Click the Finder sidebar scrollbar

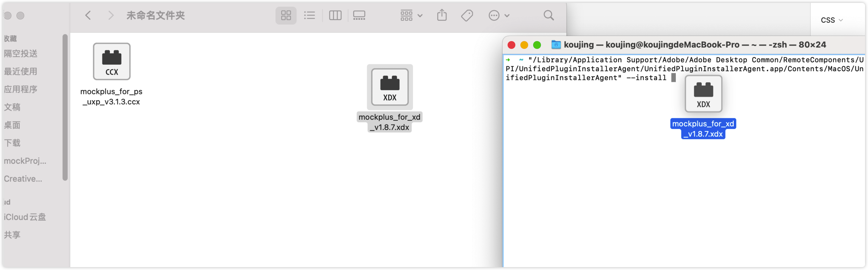(65, 108)
